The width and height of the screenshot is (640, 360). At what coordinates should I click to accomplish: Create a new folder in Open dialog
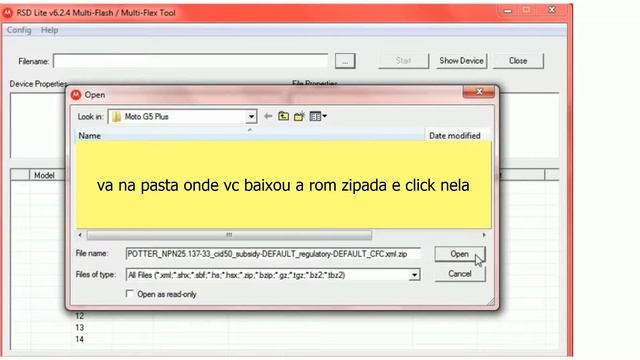tap(299, 116)
